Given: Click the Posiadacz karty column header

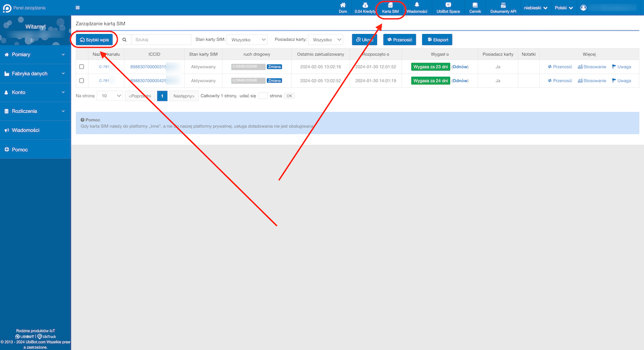Looking at the screenshot, I should pos(498,54).
